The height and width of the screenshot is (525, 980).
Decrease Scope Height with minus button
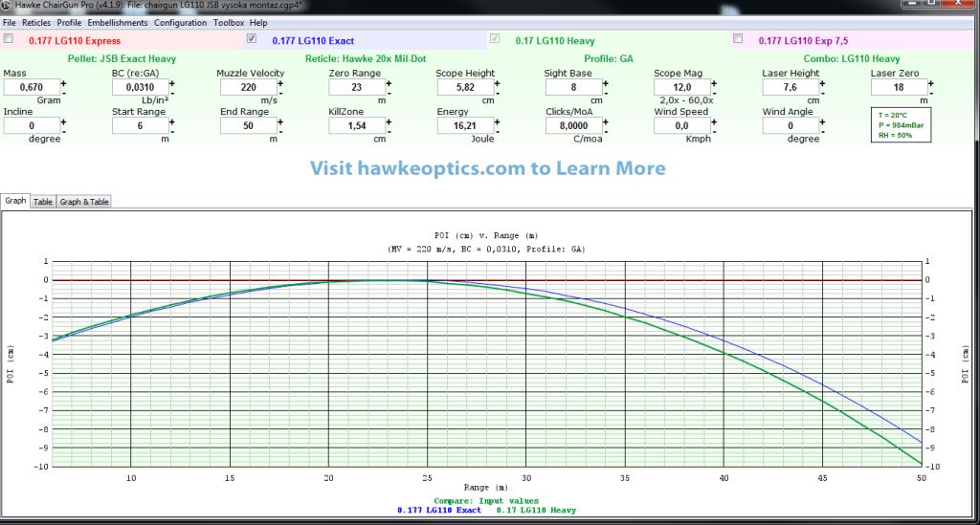[x=497, y=92]
